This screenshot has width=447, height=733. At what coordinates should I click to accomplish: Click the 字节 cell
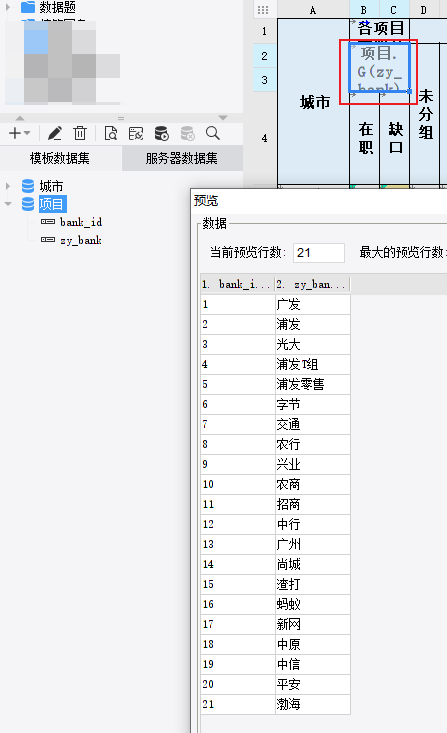point(313,404)
